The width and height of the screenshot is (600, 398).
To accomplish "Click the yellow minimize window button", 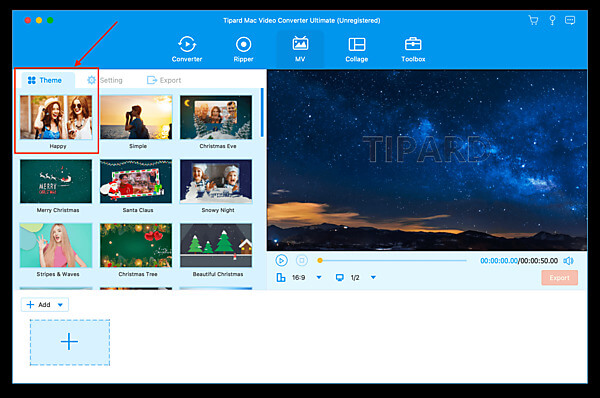I will (39, 20).
